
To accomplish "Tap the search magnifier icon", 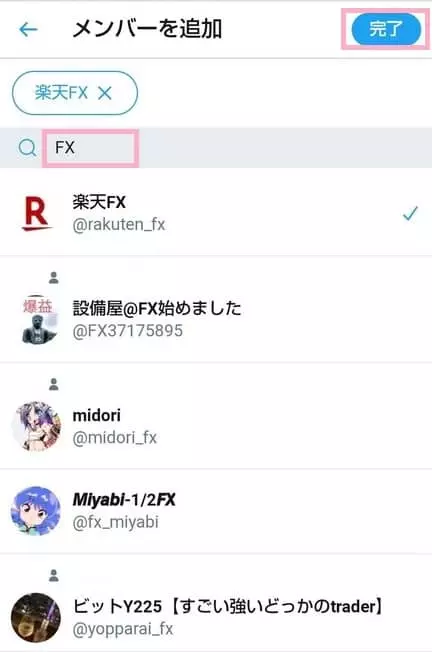I will (27, 147).
